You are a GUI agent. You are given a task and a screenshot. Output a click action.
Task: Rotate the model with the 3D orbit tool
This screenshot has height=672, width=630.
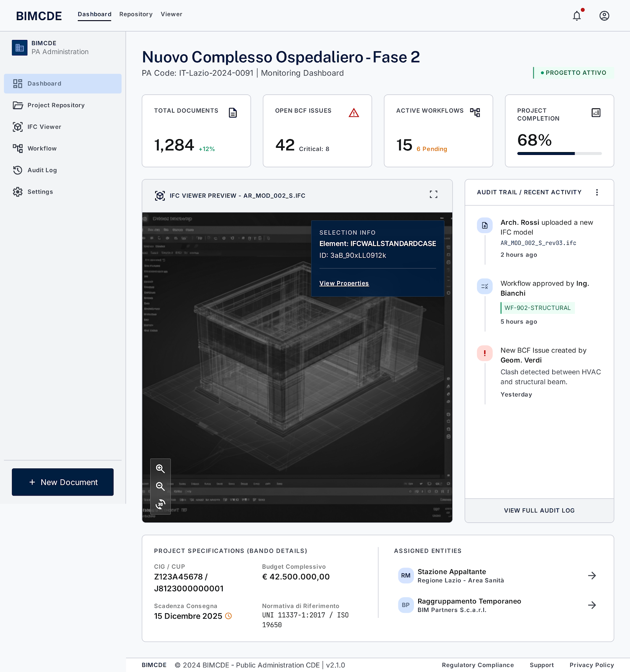160,504
